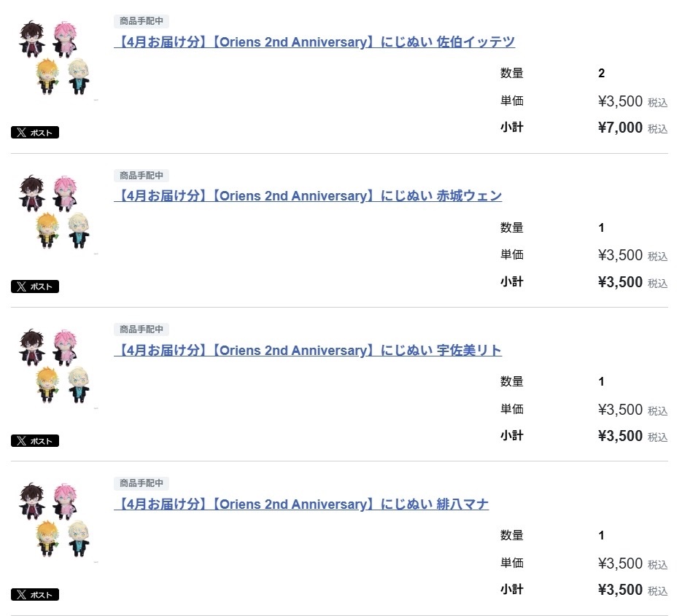Click quantity value 2 for 佐伯イッテツ
Screen dimensions: 682x616
click(602, 73)
